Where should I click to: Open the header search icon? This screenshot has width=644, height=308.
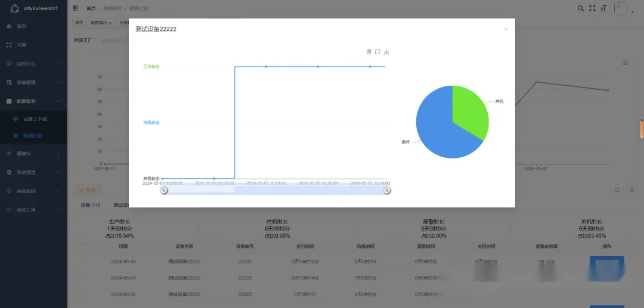click(x=581, y=8)
